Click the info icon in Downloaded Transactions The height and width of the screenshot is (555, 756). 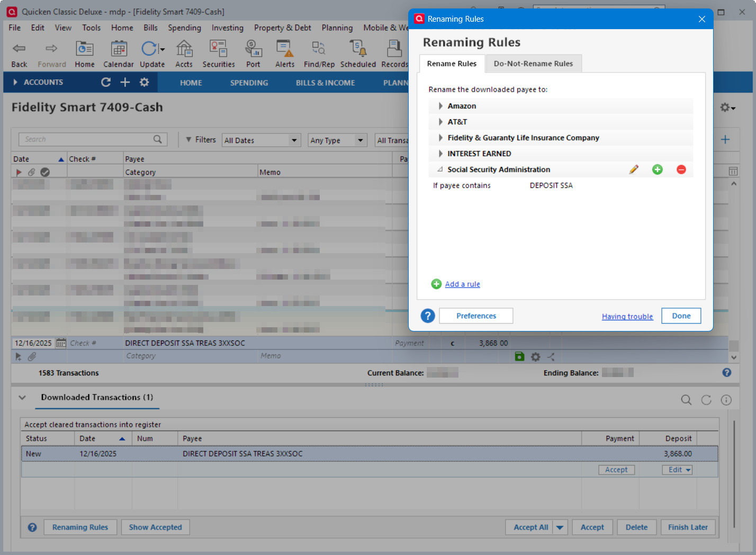coord(726,400)
